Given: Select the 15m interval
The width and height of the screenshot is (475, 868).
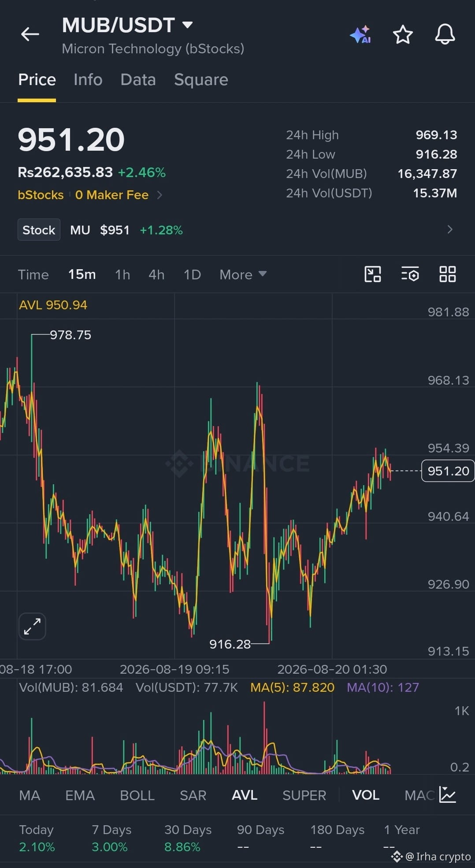Looking at the screenshot, I should (x=82, y=274).
